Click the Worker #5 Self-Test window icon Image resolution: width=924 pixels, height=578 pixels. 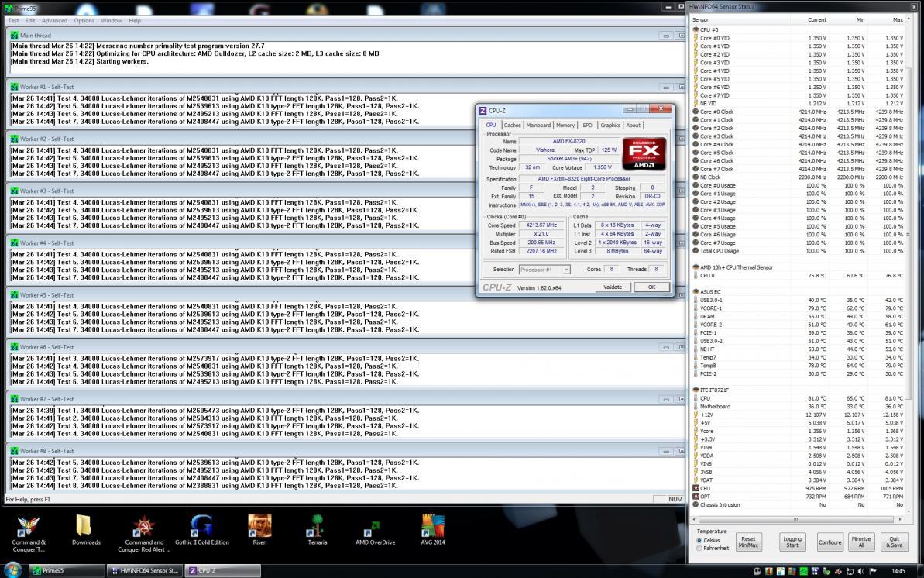14,294
